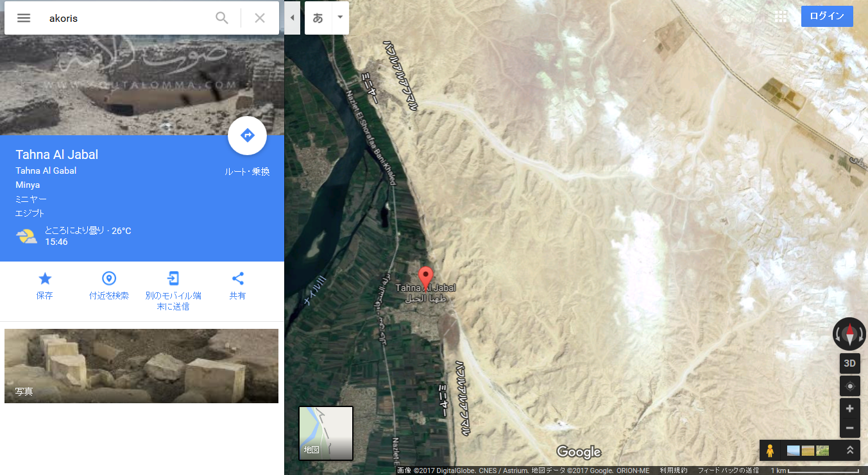This screenshot has width=868, height=475.
Task: Open directions with the blue route button
Action: tap(247, 135)
